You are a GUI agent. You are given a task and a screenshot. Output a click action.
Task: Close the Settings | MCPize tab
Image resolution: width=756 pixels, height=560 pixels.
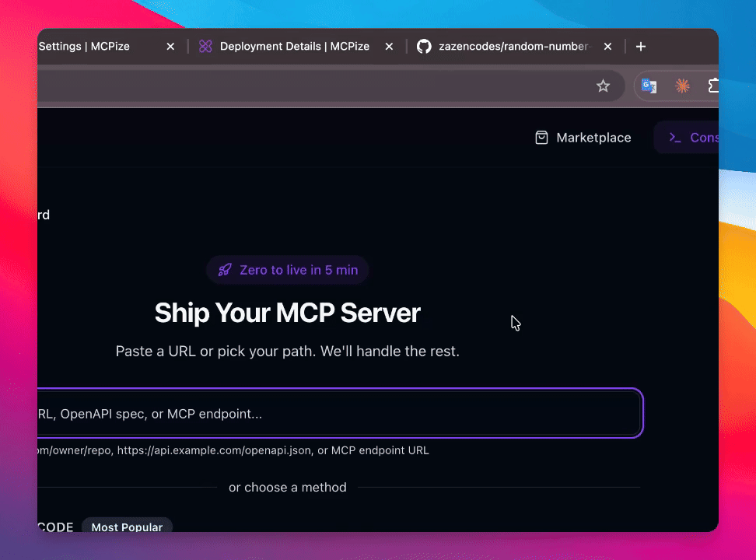tap(170, 47)
